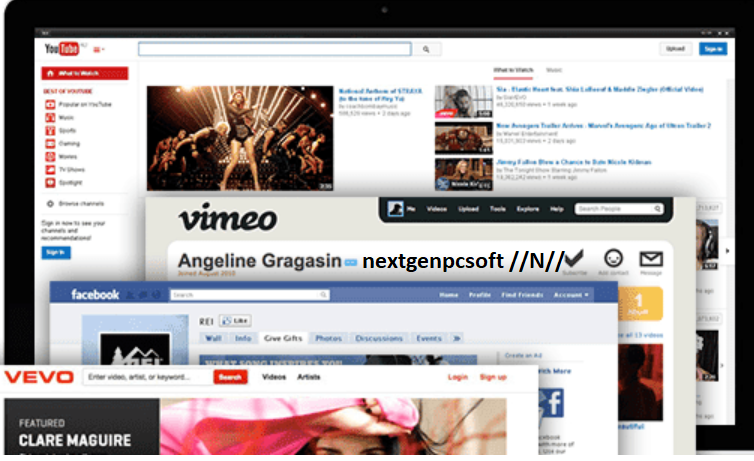Open the YouTube guide dropdown beside logo
Viewport: 754px width, 461px height.
pos(100,50)
